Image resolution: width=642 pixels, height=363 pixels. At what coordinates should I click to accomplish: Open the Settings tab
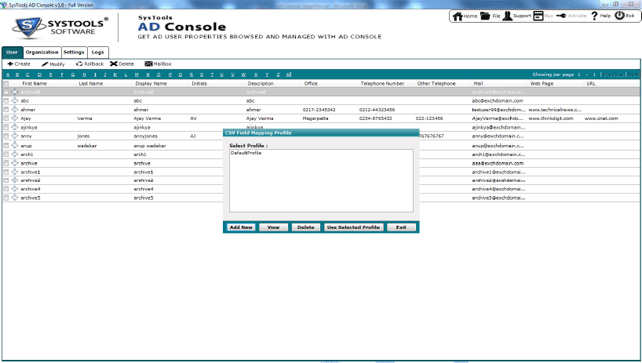click(74, 52)
